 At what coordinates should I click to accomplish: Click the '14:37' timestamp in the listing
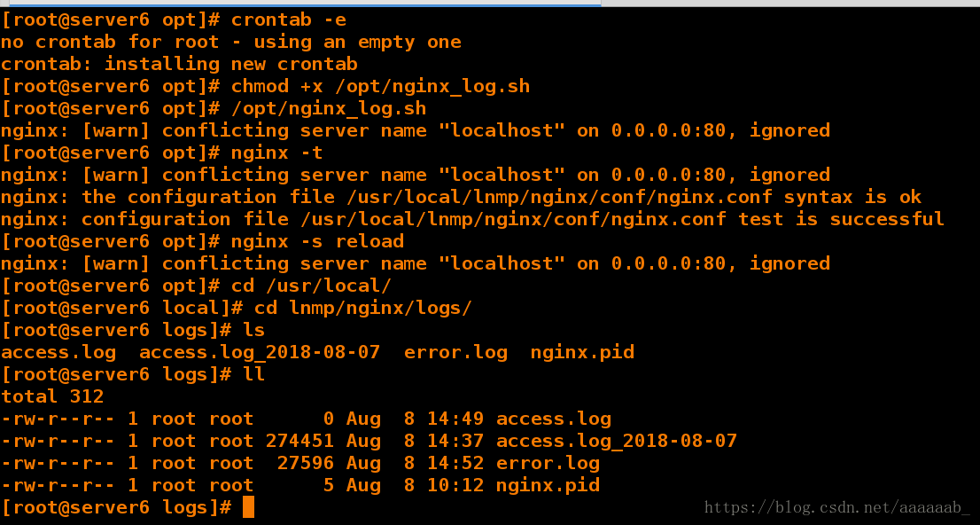[455, 441]
